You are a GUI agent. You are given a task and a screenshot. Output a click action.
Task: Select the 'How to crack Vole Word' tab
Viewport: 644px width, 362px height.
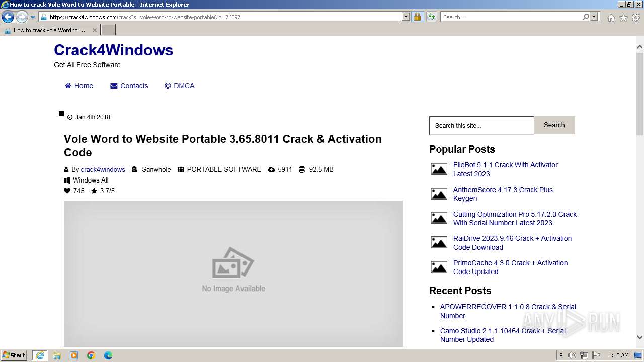click(49, 30)
